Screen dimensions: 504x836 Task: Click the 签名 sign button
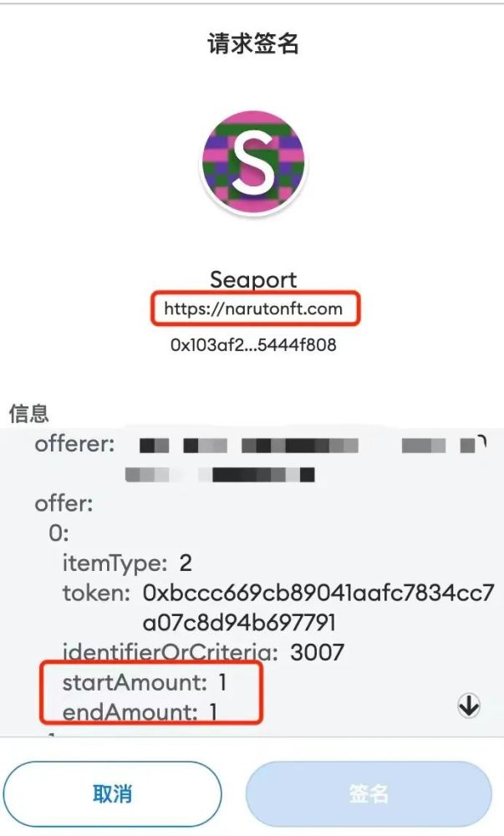(x=369, y=794)
